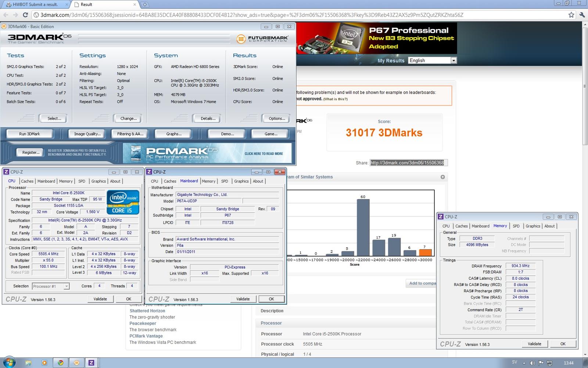The width and height of the screenshot is (588, 368).
Task: Click the browser forward arrow
Action: (15, 15)
